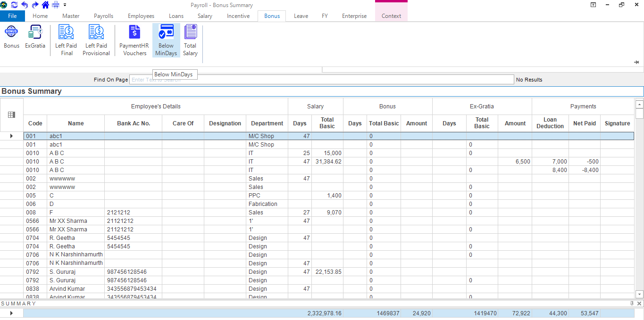Open PaymentHR Vouchers
This screenshot has width=644, height=320.
[x=134, y=41]
